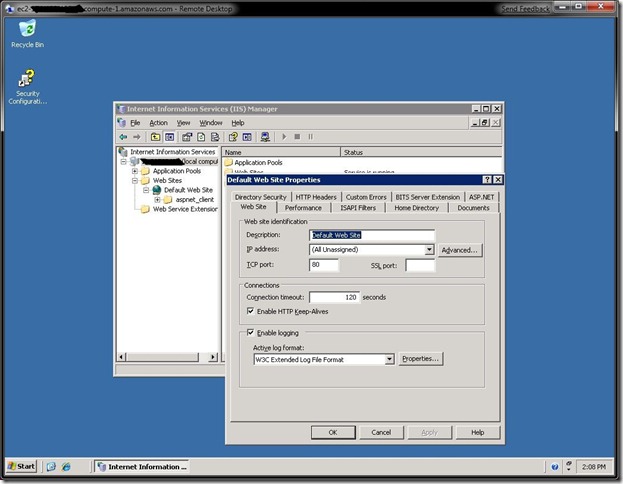Viewport: 623px width, 484px height.
Task: Click the Export List toolbar icon
Action: coord(215,137)
